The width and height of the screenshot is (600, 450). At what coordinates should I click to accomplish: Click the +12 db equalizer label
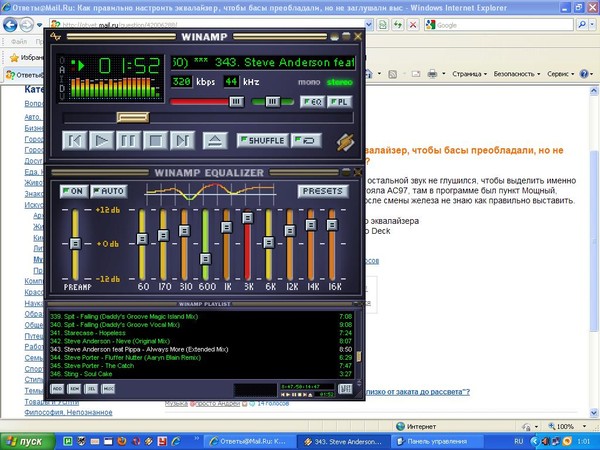tap(108, 210)
